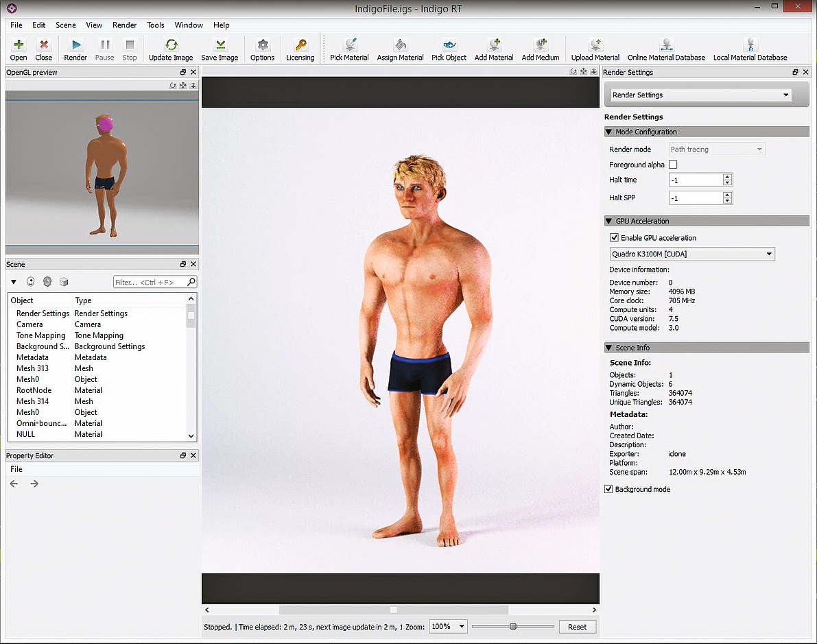Image resolution: width=817 pixels, height=644 pixels.
Task: Float the Render Settings panel
Action: (795, 72)
